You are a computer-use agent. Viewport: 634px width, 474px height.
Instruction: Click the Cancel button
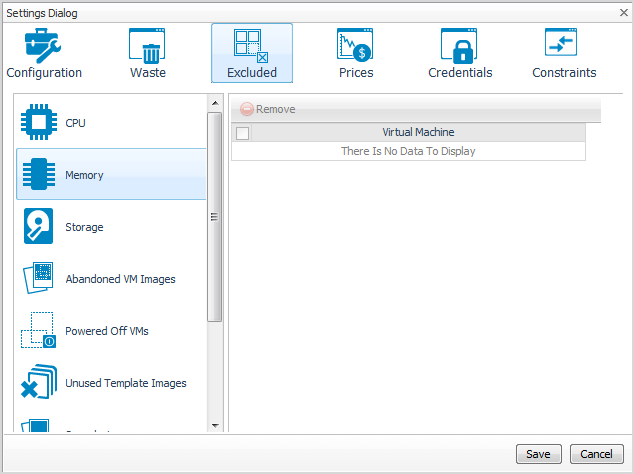pos(596,454)
